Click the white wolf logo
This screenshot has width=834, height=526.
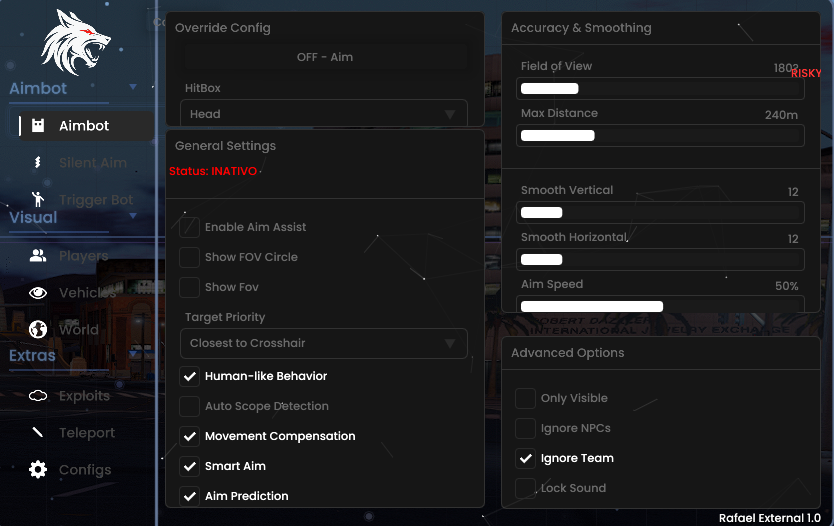click(x=76, y=43)
